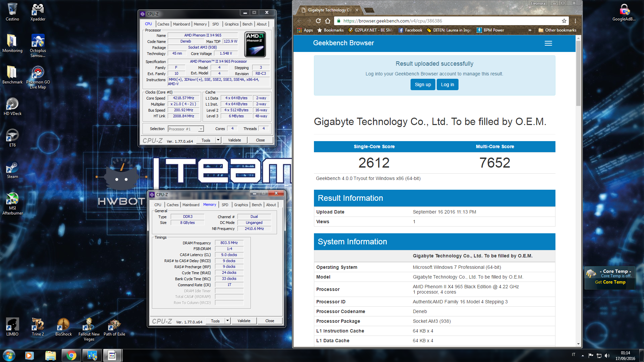The width and height of the screenshot is (644, 362).
Task: Click Tools button in Memory CPU-Z window
Action: 215,321
